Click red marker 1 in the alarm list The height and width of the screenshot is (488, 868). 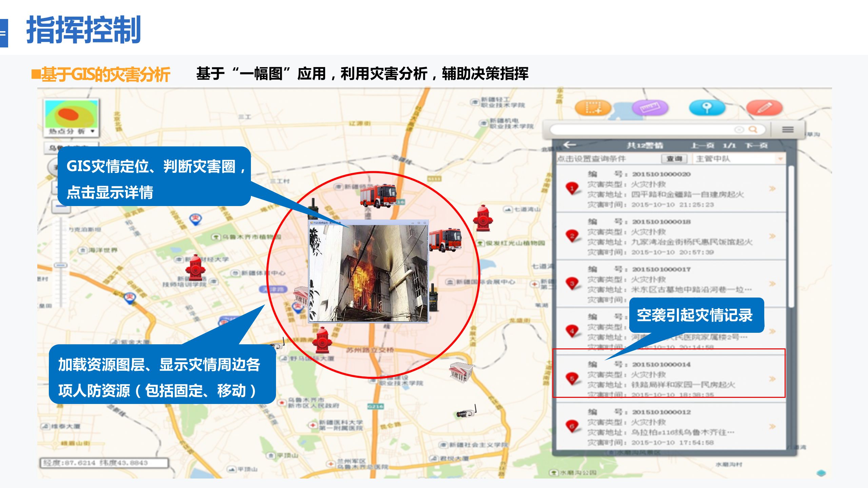[x=572, y=188]
